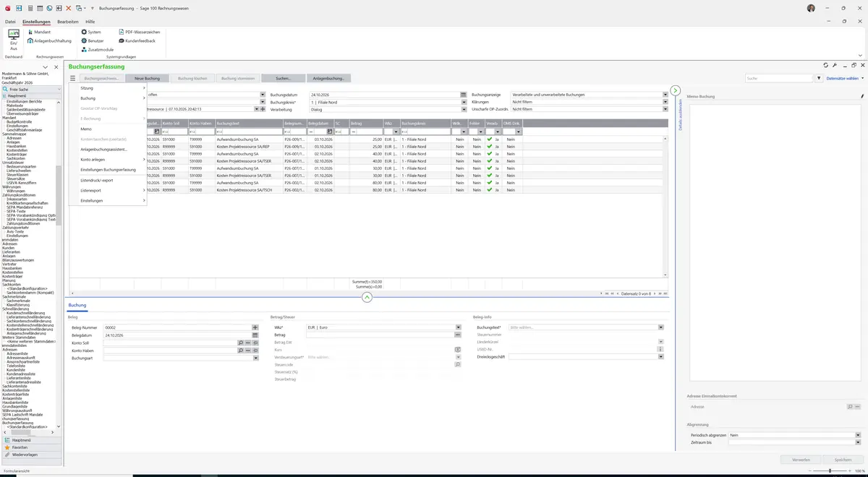Screen dimensions: 868x477
Task: Click the search icon for Konto Soll
Action: click(x=241, y=343)
